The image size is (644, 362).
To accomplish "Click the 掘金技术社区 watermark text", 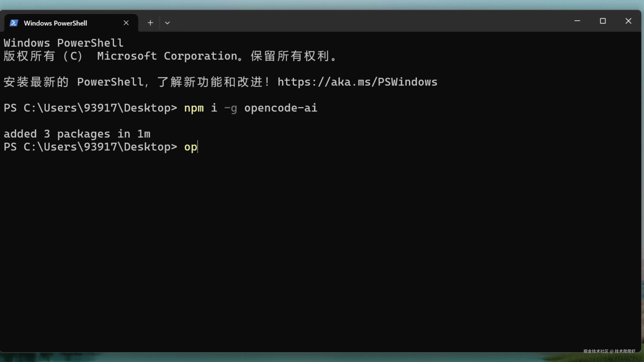I will click(x=596, y=351).
